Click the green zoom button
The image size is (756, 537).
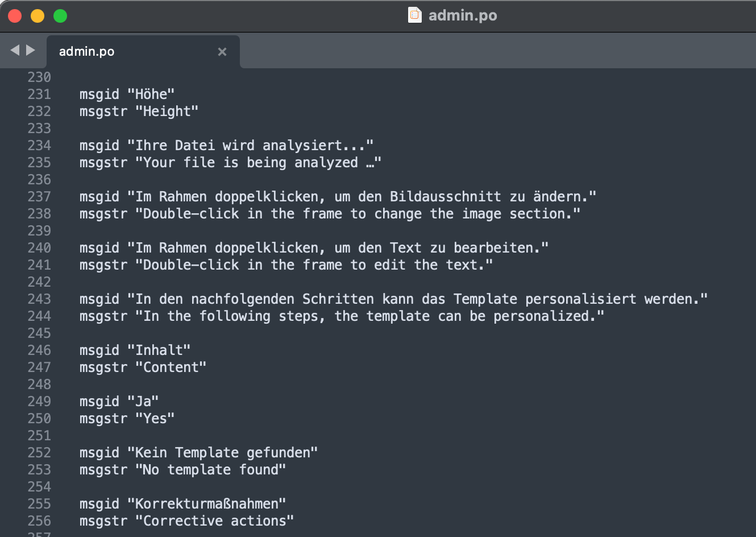[x=59, y=15]
